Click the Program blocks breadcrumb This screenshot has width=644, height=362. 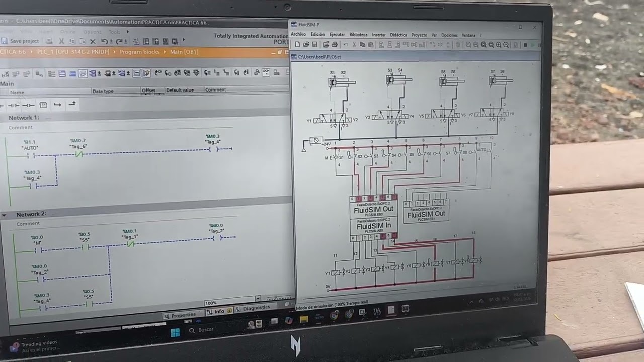coord(140,52)
